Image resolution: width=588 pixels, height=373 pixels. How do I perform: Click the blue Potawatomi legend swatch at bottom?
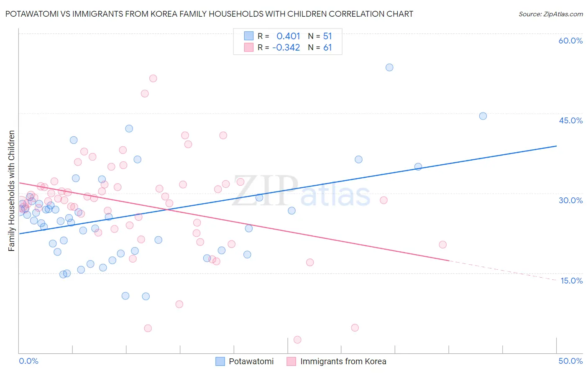coord(220,361)
